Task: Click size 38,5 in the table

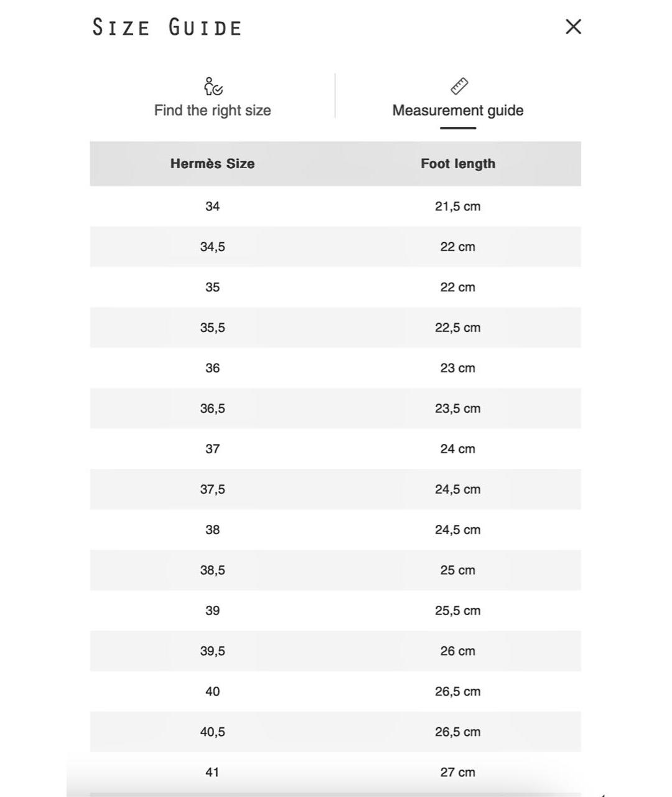Action: tap(212, 570)
